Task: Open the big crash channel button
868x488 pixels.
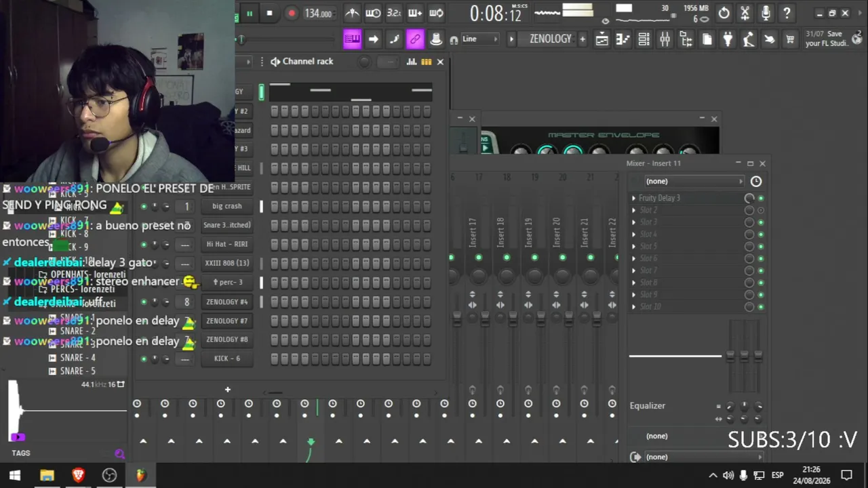Action: (x=227, y=206)
